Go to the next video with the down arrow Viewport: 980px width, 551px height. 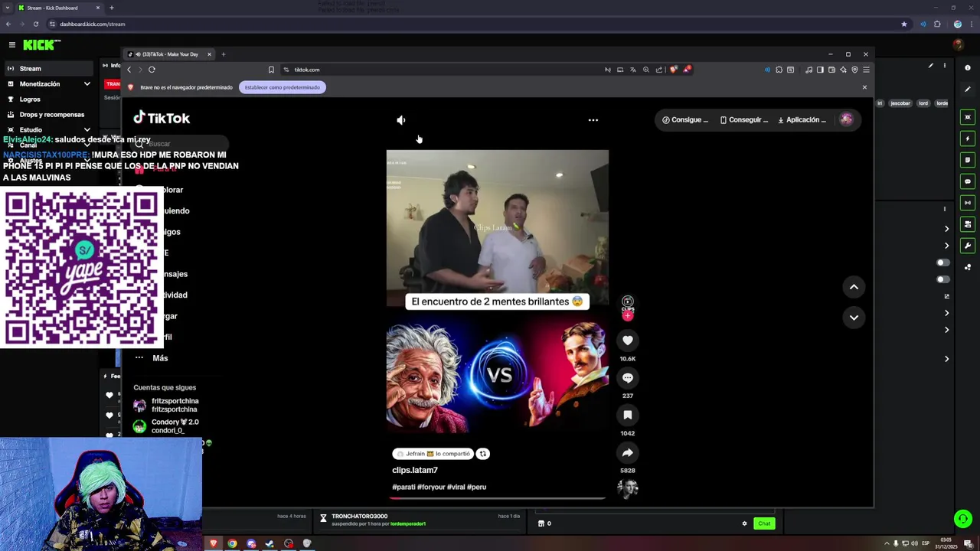[854, 318]
